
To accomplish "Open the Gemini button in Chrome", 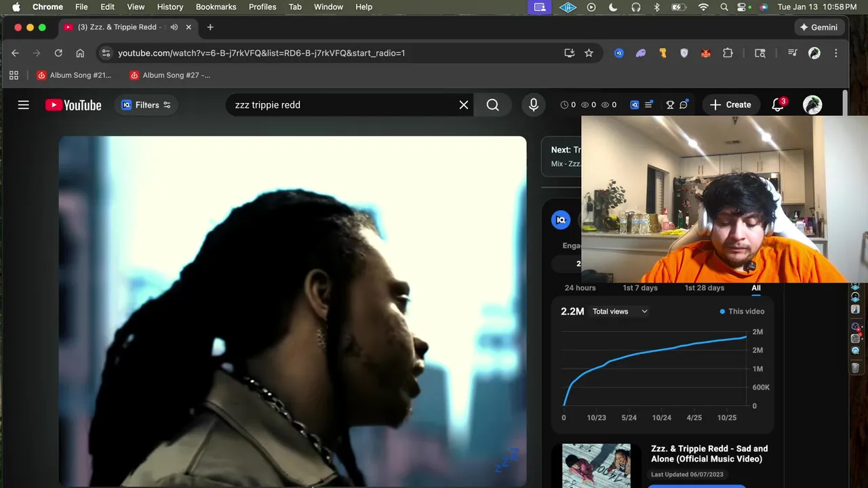I will (x=818, y=27).
